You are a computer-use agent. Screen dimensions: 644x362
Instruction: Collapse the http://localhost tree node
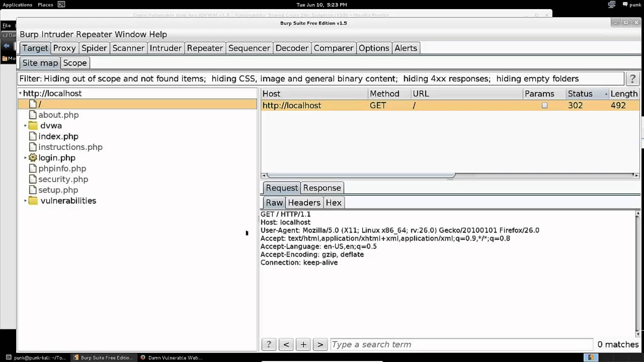pos(20,94)
